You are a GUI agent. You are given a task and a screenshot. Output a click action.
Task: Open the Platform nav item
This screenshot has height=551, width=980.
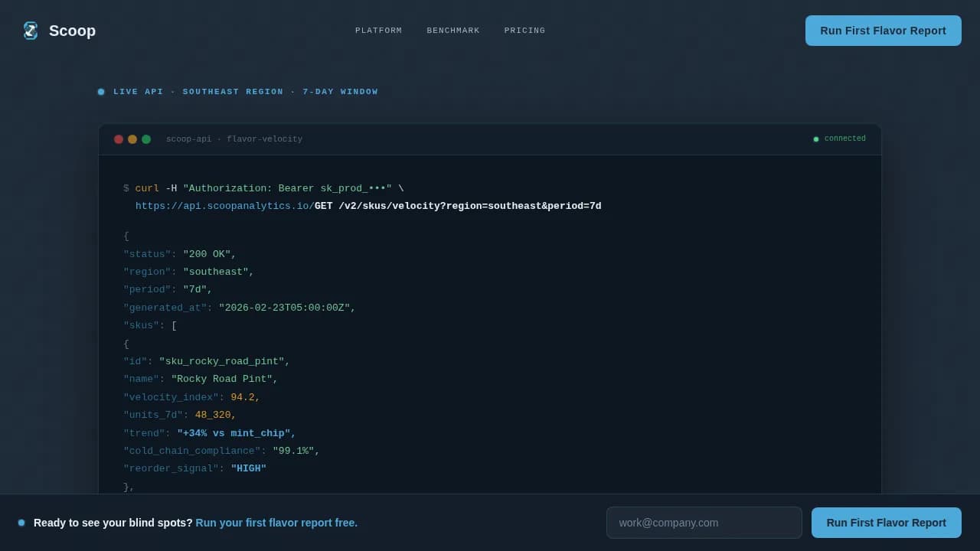[x=378, y=31]
